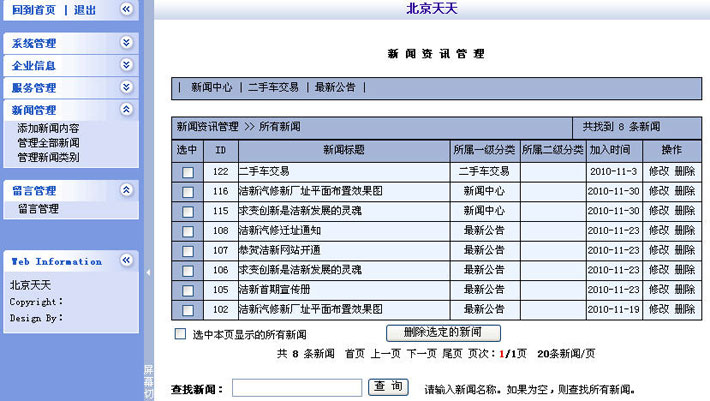Expand the 服务管理 section chevron
Screen dimensions: 710x401
pos(126,87)
